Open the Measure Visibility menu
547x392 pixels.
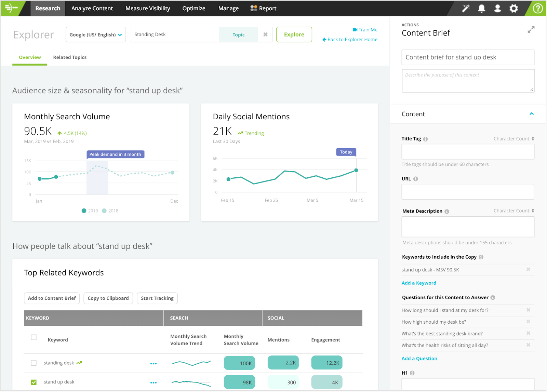point(148,8)
